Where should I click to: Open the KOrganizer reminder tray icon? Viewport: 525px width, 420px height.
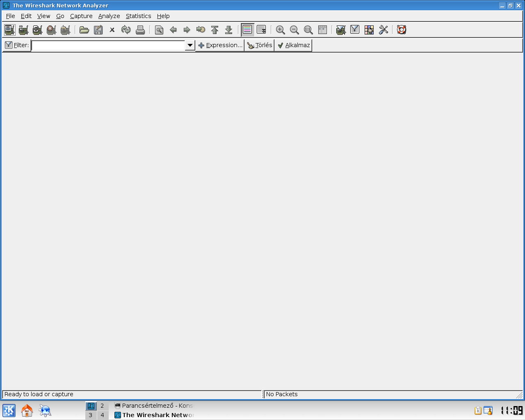(488, 411)
